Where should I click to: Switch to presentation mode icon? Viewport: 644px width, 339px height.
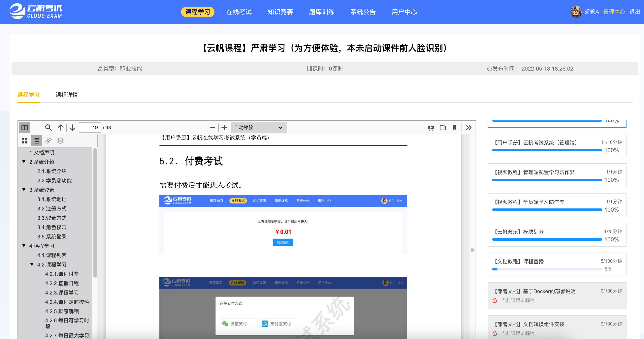pyautogui.click(x=431, y=128)
